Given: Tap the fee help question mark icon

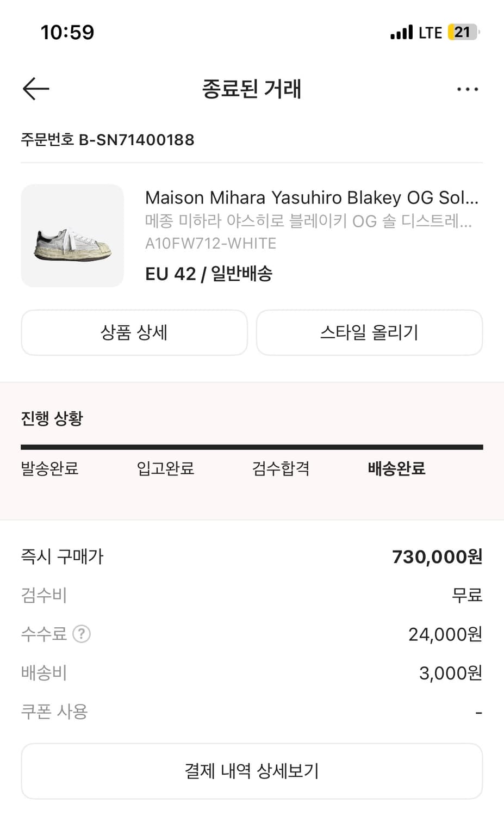Looking at the screenshot, I should 82,634.
